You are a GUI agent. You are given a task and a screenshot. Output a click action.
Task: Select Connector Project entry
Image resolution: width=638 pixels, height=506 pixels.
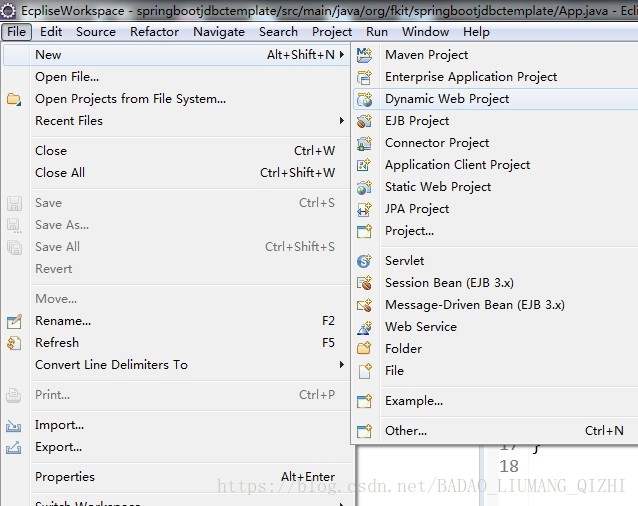tap(495, 143)
